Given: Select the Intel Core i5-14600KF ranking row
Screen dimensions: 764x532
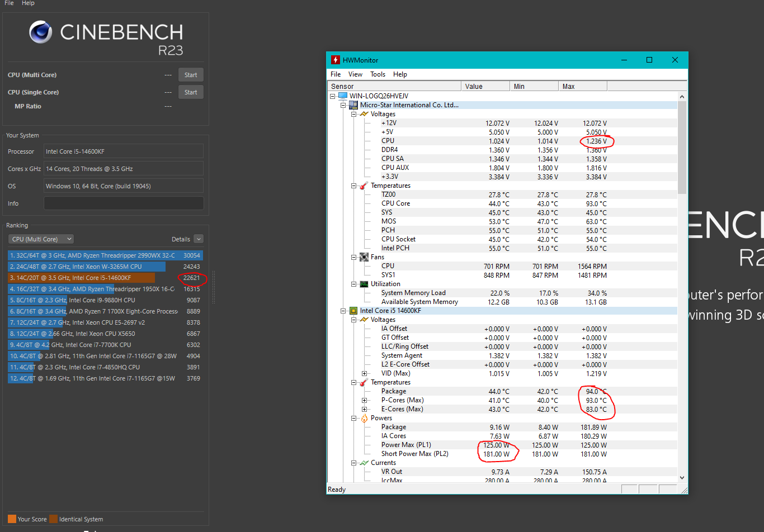Looking at the screenshot, I should pos(105,278).
